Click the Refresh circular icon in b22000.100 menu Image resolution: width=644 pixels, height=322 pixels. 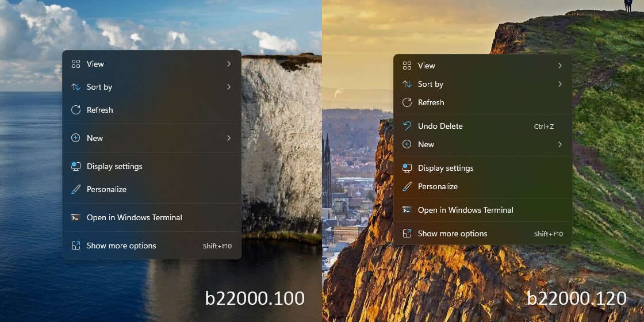point(75,110)
